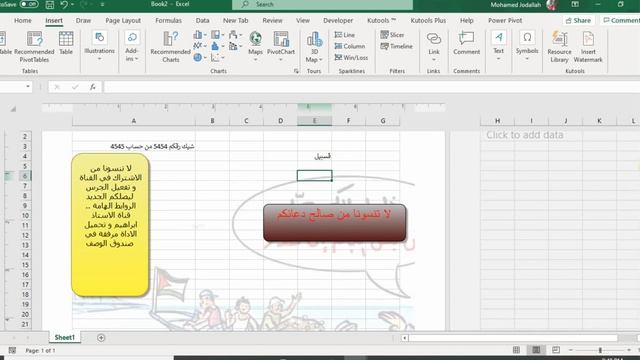Insert a Timeline filter
The image size is (640, 360).
[396, 46]
